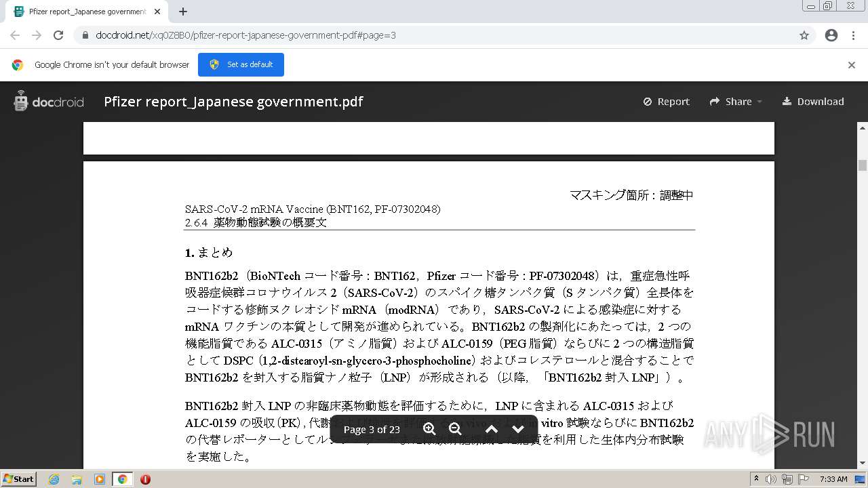Screen dimensions: 868x488
Task: Click the Chrome logo in notification bar
Action: click(18, 65)
